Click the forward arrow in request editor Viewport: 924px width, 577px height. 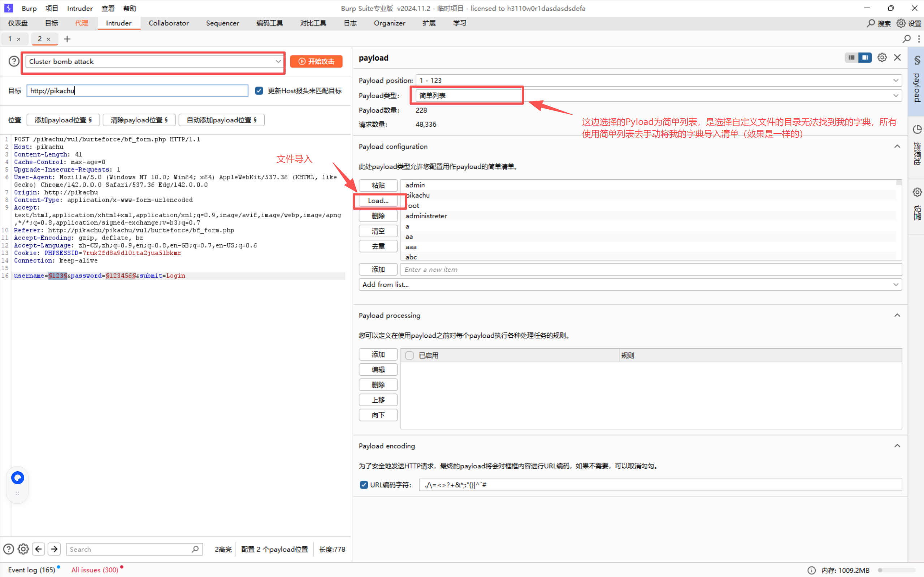(54, 549)
